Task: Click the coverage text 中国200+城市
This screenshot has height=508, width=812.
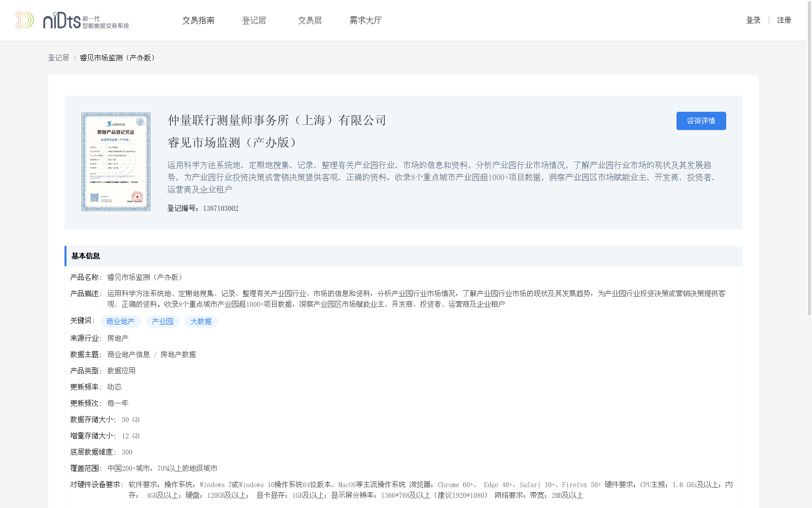Action: click(x=129, y=468)
